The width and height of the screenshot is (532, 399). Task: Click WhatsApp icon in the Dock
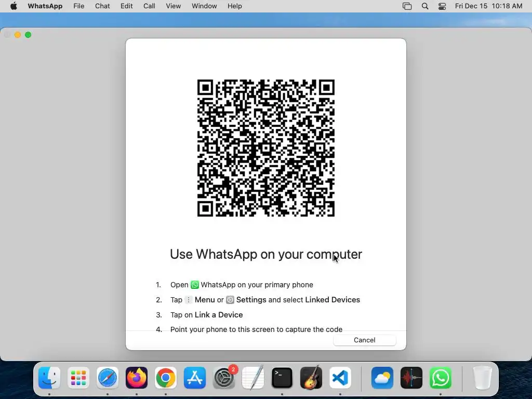[441, 378]
